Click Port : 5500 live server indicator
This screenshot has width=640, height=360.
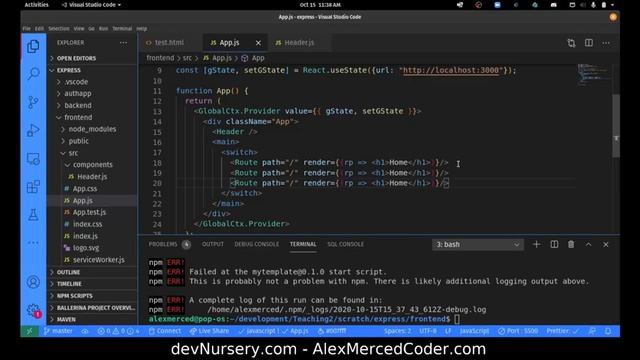[x=518, y=331]
